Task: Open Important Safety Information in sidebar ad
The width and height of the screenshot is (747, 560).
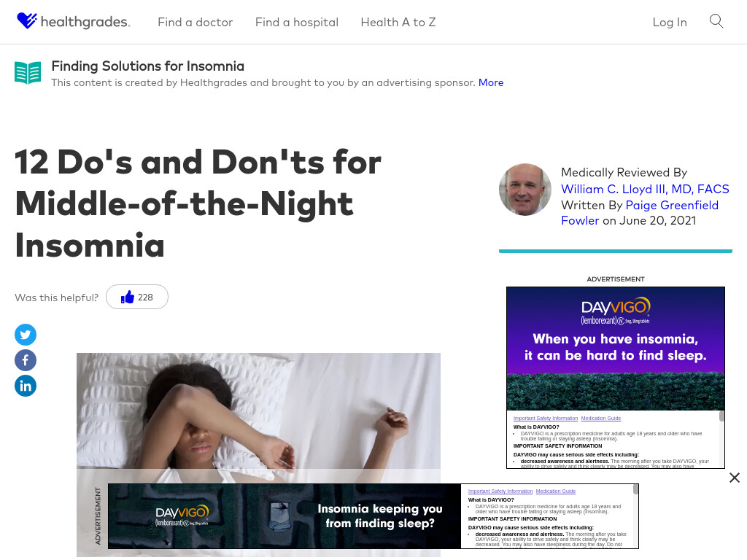Action: [546, 418]
